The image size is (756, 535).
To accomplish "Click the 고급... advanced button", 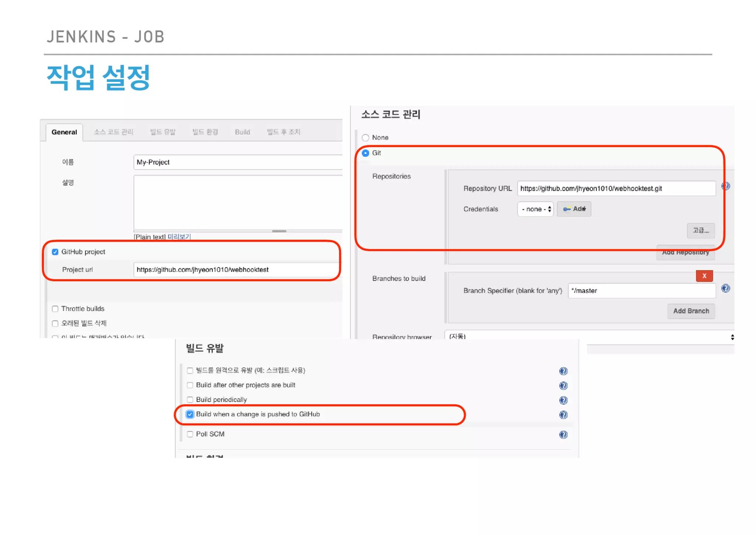I will 701,231.
